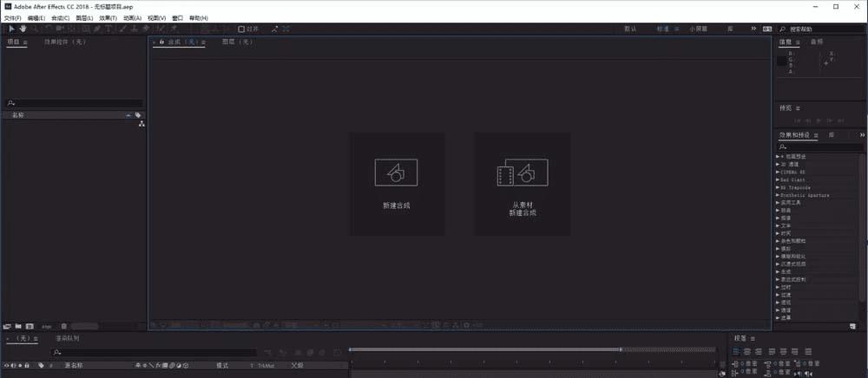Viewport: 868px width, 378px height.
Task: Select the Hand tool
Action: point(23,29)
